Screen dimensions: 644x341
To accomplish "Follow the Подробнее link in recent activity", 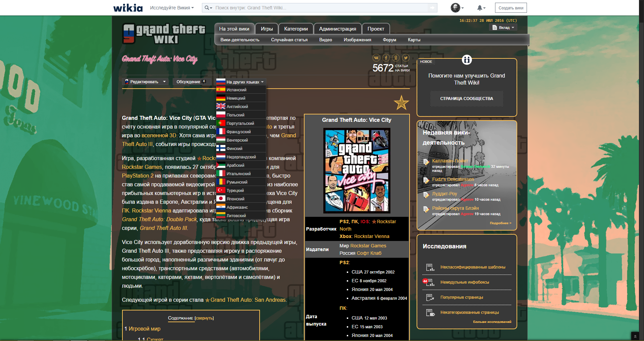I will 500,223.
